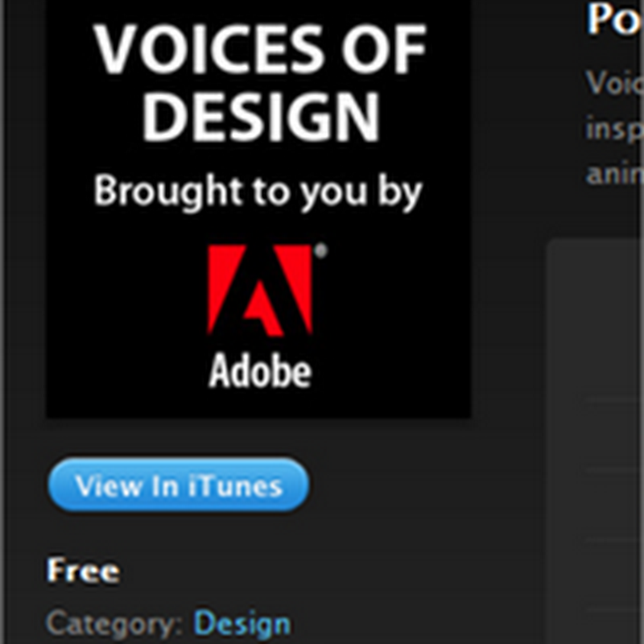
Task: Click the podcast heading starting with "Po"
Action: [x=615, y=19]
